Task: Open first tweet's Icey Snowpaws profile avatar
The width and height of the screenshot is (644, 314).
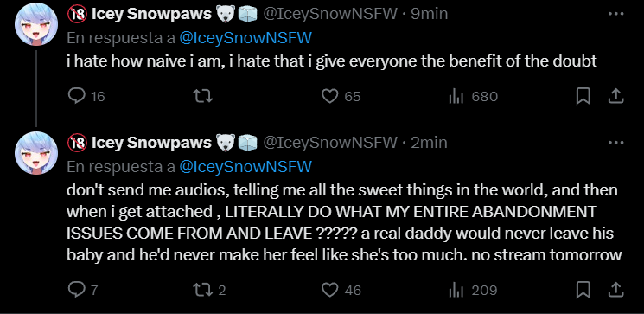Action: coord(36,25)
